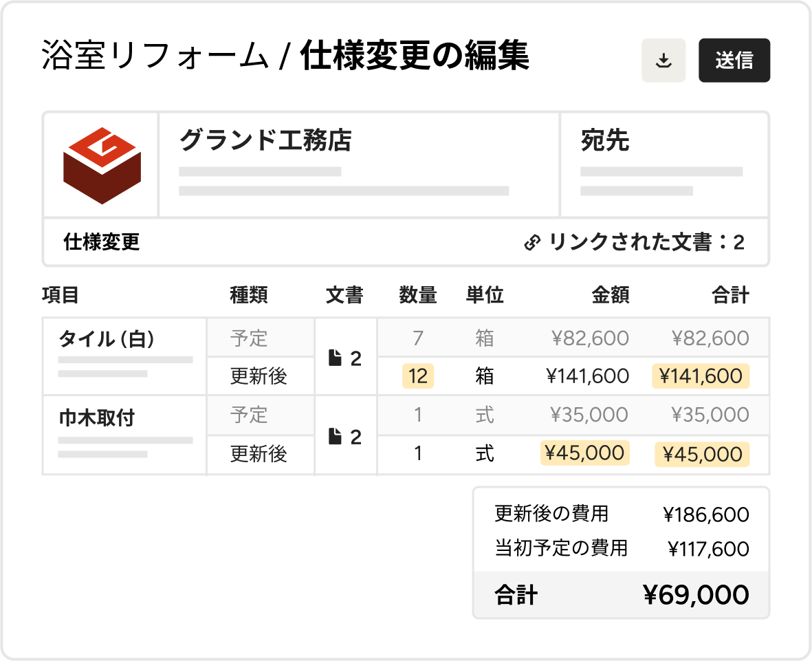Click the 項目 column header
The height and width of the screenshot is (661, 812).
(x=61, y=296)
